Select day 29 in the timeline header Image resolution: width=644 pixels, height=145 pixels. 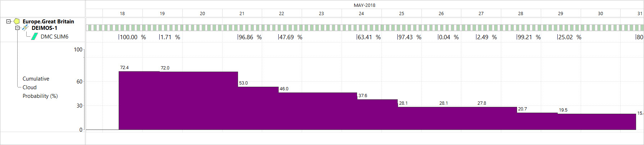pos(560,13)
